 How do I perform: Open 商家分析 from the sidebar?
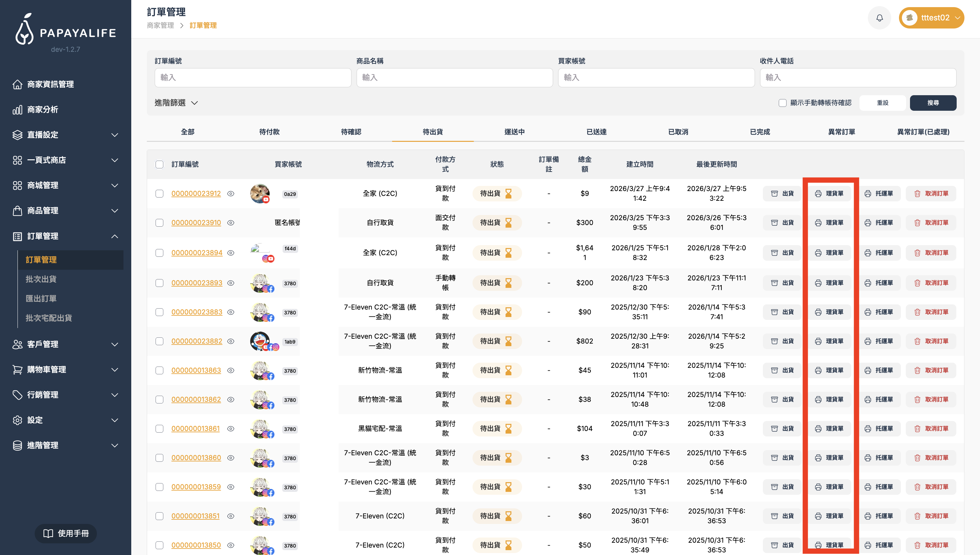(x=42, y=109)
